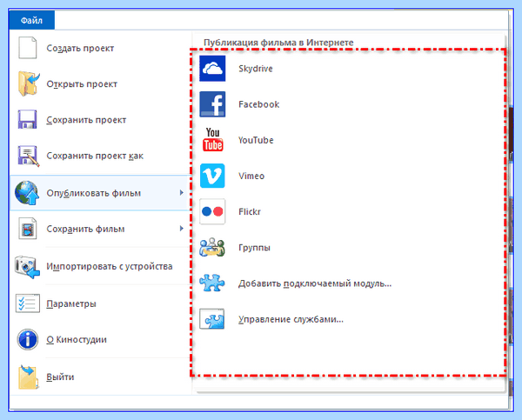Choose Выйти to exit the program

coord(100,377)
